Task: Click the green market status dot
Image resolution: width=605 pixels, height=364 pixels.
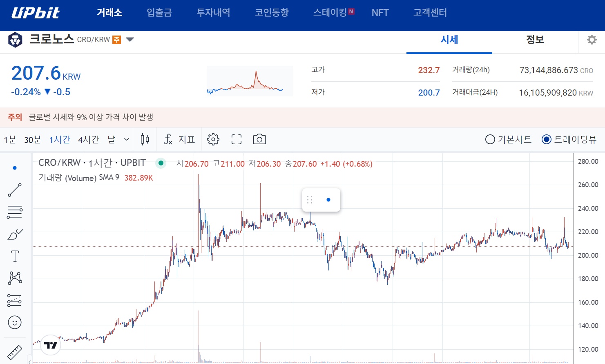Action: pyautogui.click(x=161, y=163)
